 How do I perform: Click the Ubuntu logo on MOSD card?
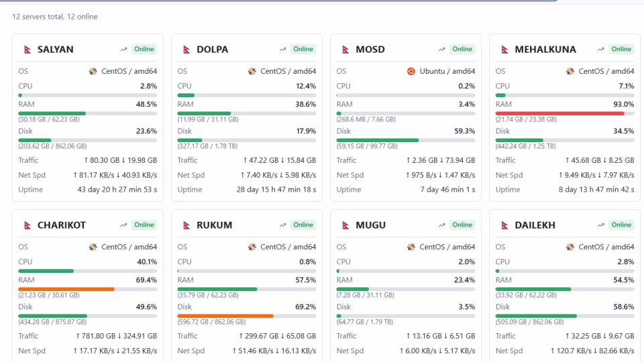click(x=411, y=72)
